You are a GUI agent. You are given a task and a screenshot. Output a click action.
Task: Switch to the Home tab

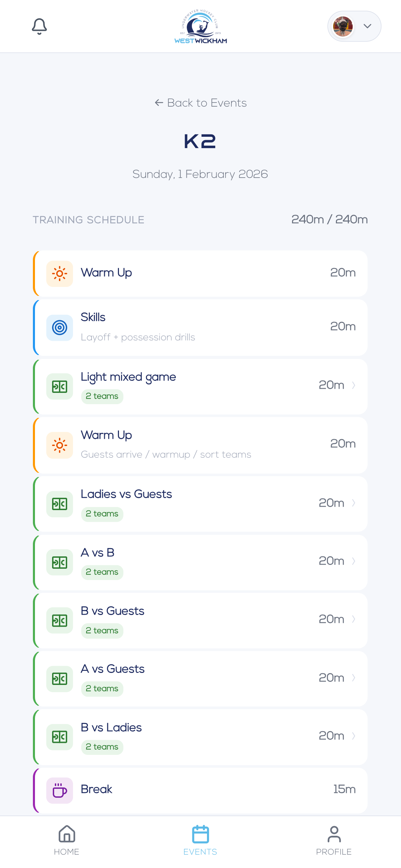click(66, 840)
